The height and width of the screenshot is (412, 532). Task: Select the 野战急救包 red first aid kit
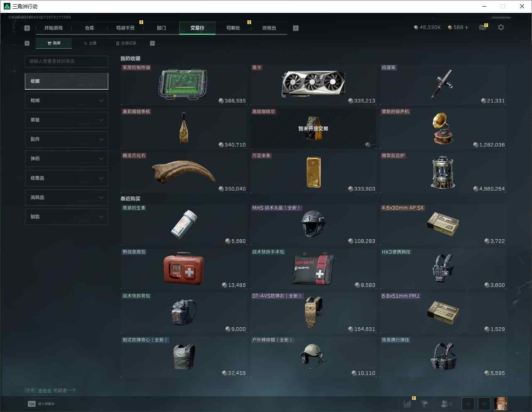tap(183, 269)
